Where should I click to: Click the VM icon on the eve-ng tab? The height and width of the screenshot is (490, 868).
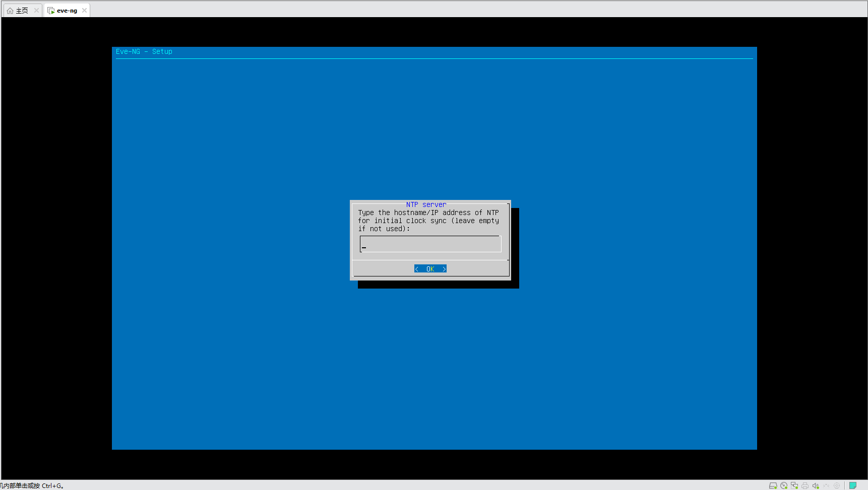point(51,11)
